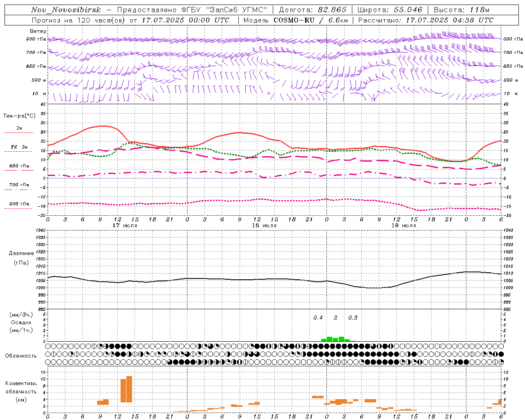The width and height of the screenshot is (525, 420).
Task: Click the 0.3 precipitation amount value
Action: (353, 317)
